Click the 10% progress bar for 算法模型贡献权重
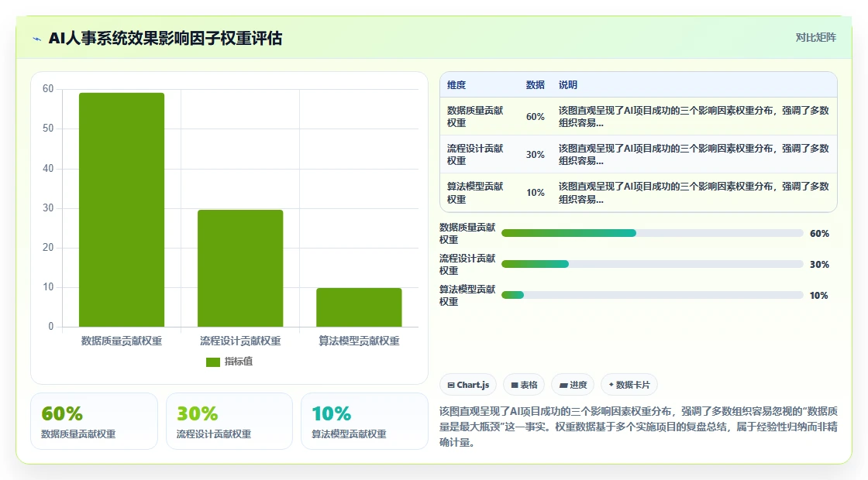868x480 pixels. point(652,295)
